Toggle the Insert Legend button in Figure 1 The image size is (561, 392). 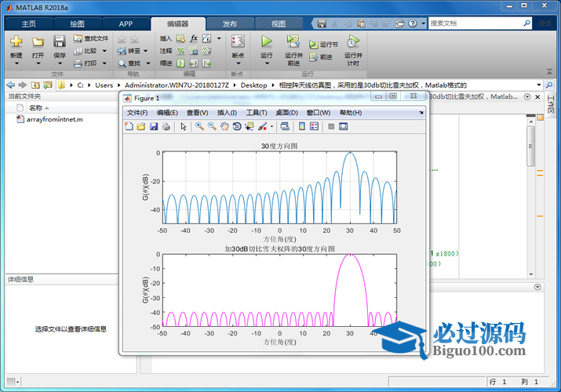315,126
